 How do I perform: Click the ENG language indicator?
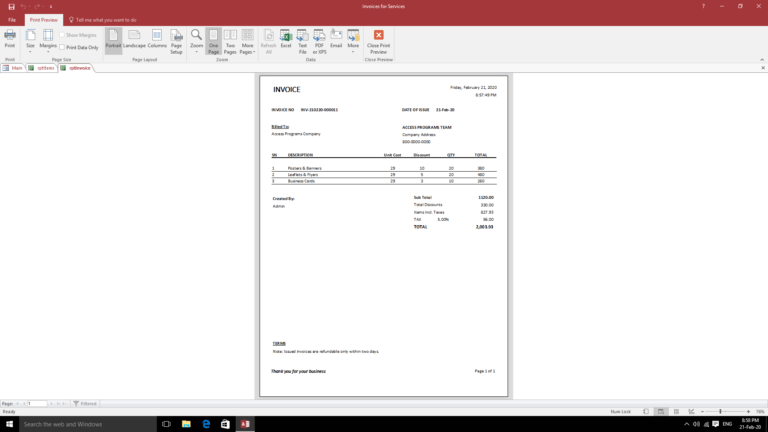point(727,424)
